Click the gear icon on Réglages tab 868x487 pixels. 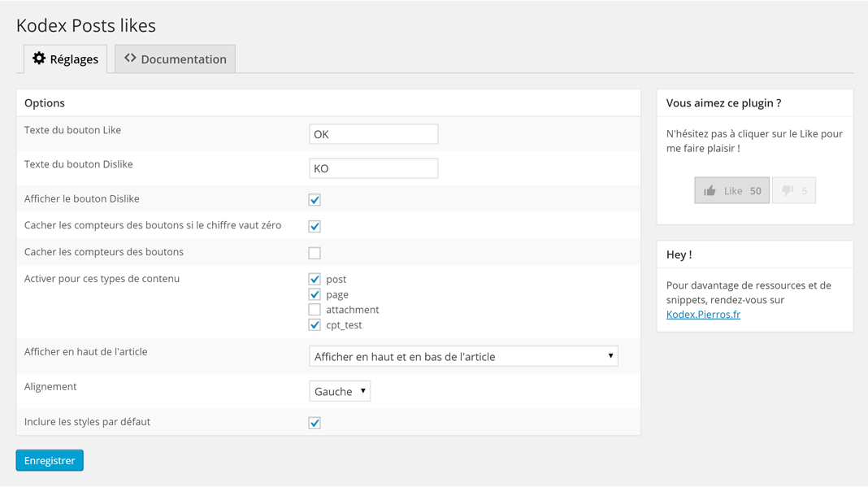39,59
